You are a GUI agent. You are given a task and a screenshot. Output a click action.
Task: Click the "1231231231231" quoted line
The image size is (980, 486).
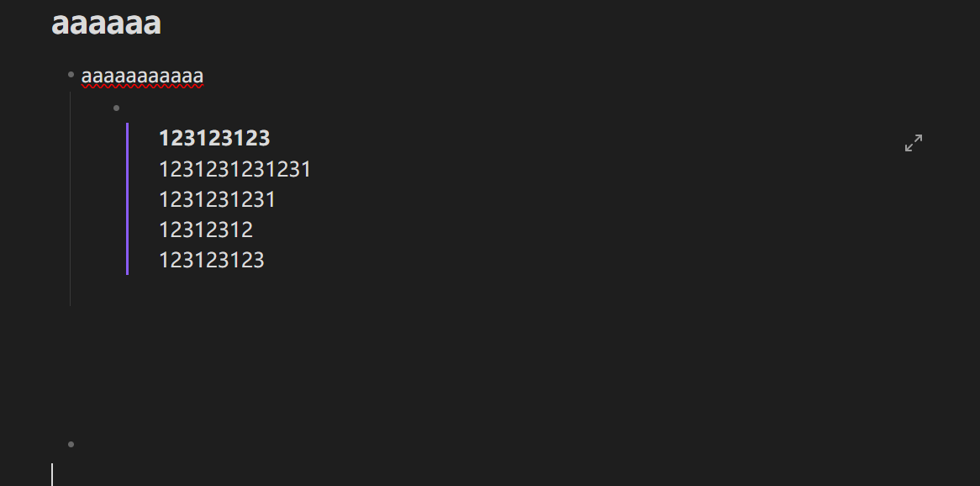234,170
